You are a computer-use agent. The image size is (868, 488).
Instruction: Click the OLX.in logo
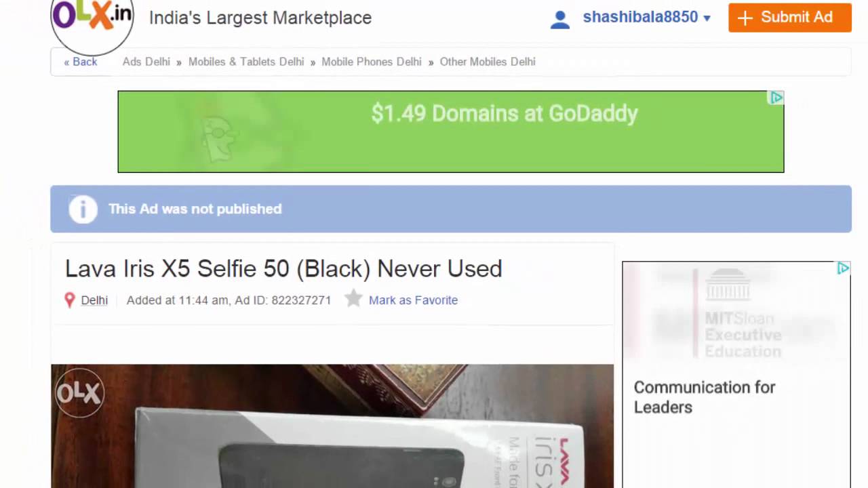(92, 22)
